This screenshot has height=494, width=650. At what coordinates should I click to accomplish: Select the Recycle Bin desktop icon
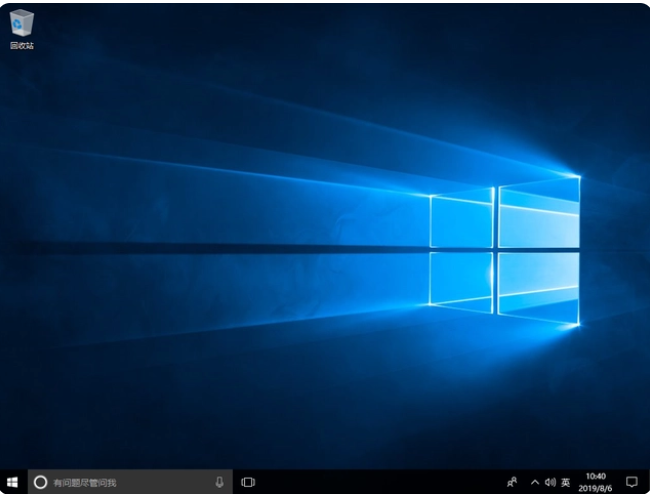(21, 23)
